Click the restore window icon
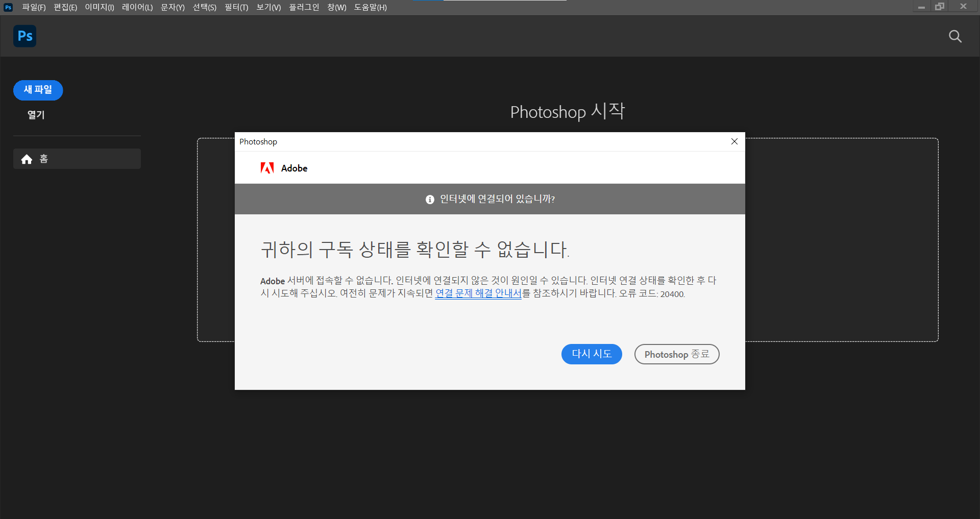Screen dimensions: 980x519 (x=940, y=7)
